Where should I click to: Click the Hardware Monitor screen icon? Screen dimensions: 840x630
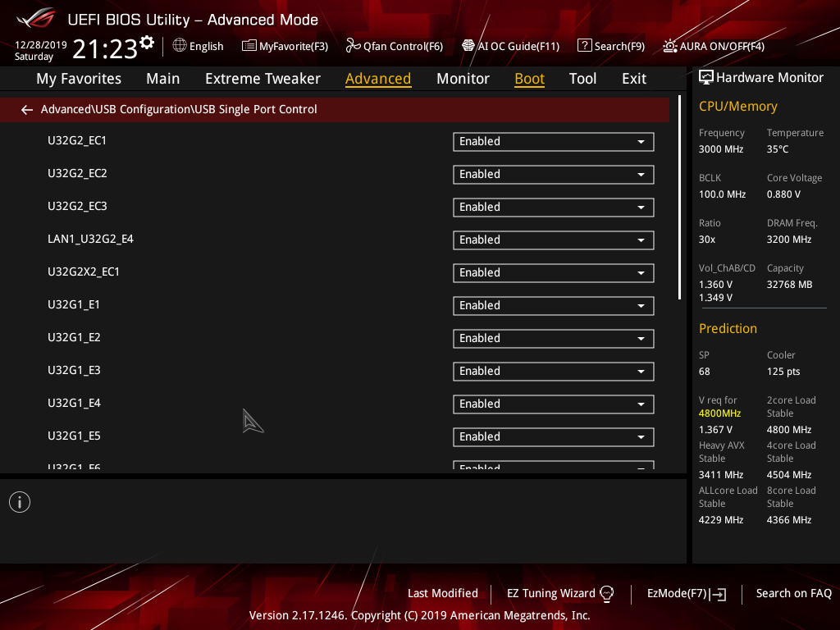[x=706, y=78]
